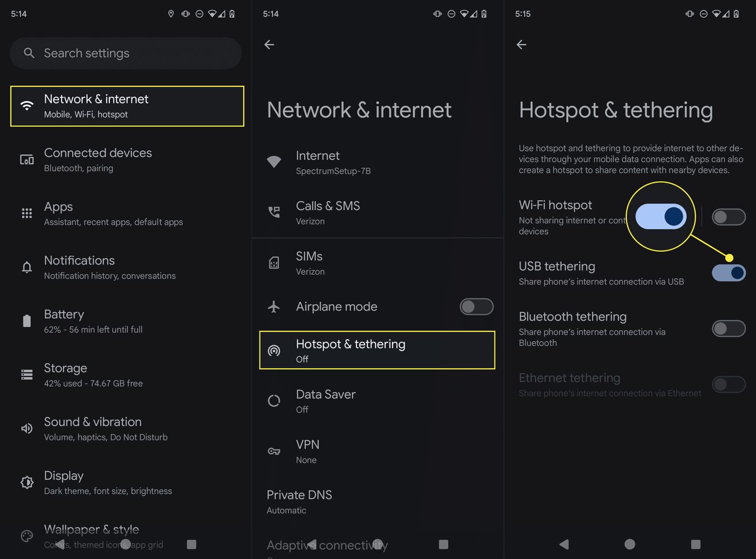This screenshot has width=756, height=559.
Task: Open Storage settings
Action: [x=126, y=375]
